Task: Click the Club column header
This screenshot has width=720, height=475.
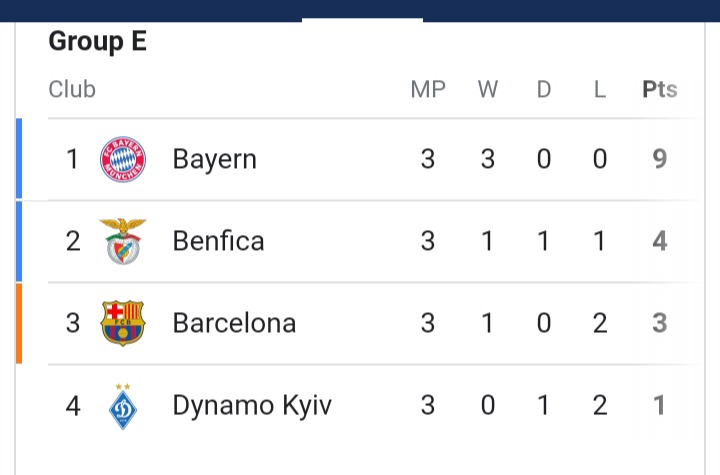Action: (72, 89)
